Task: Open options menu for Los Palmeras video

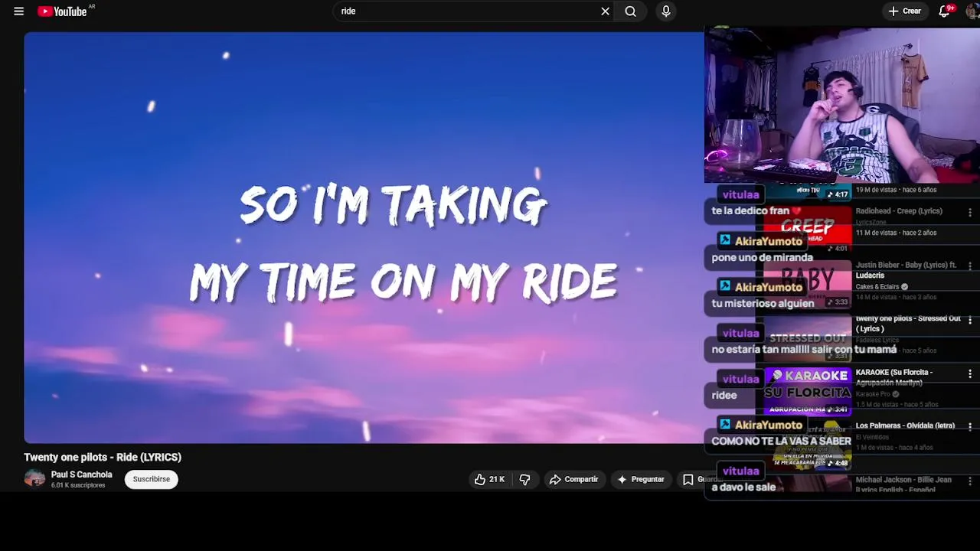Action: pyautogui.click(x=970, y=426)
